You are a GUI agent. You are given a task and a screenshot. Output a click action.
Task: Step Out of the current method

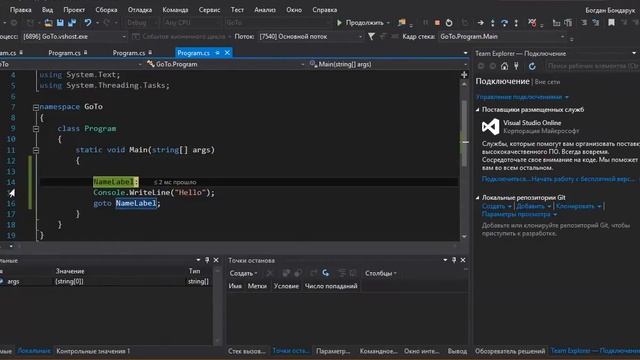click(516, 23)
